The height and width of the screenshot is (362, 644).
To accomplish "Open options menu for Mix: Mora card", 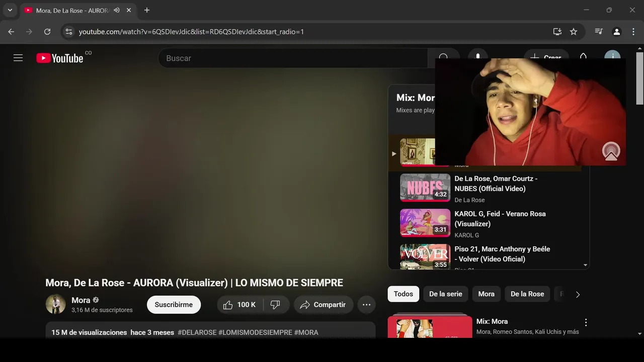I will click(586, 322).
